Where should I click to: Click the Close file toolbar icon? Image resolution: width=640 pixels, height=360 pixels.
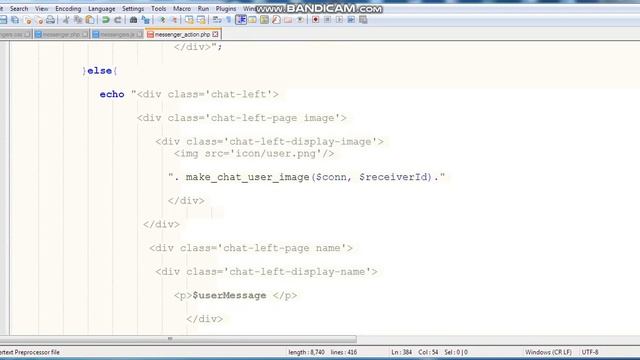[x=27, y=20]
